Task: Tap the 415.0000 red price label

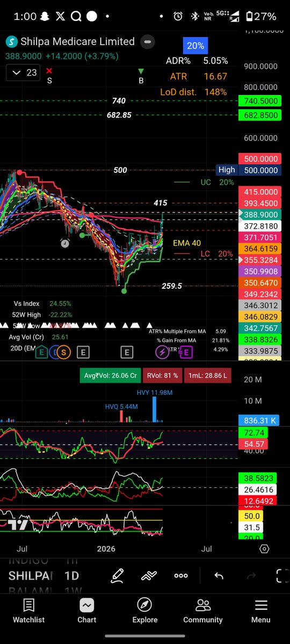Action: coord(260,192)
